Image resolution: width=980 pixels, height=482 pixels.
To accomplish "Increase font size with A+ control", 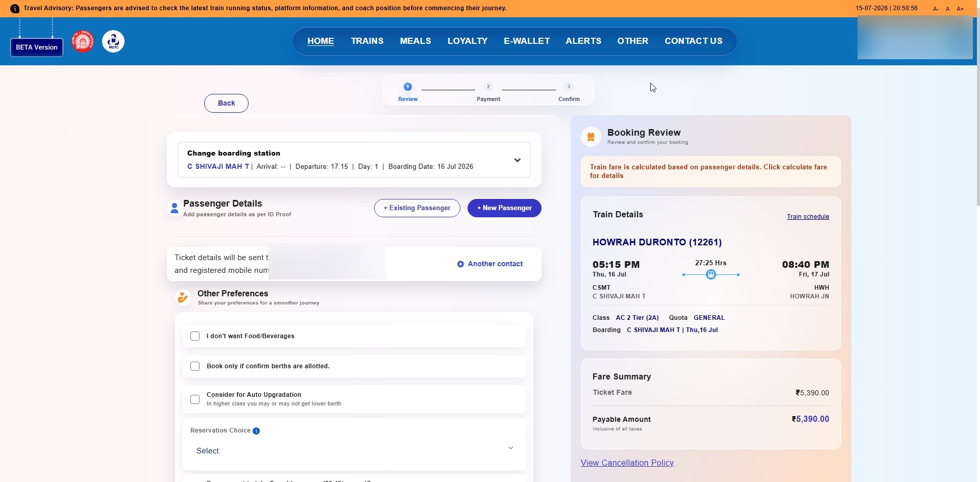I will coord(960,9).
